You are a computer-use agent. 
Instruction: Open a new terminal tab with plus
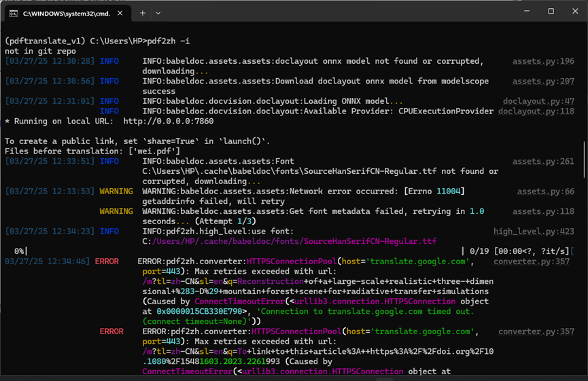tap(143, 13)
